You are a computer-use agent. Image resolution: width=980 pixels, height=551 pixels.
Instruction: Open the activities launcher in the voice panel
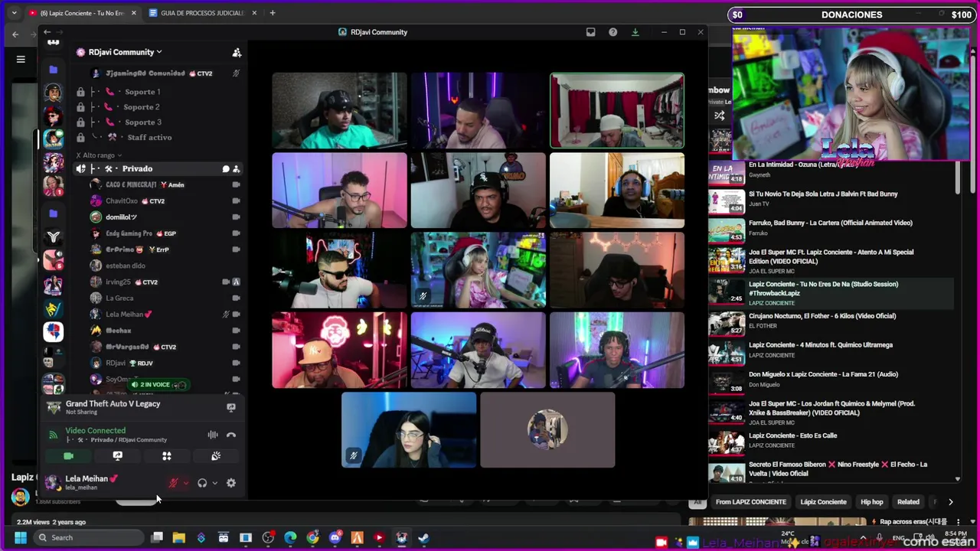point(167,456)
